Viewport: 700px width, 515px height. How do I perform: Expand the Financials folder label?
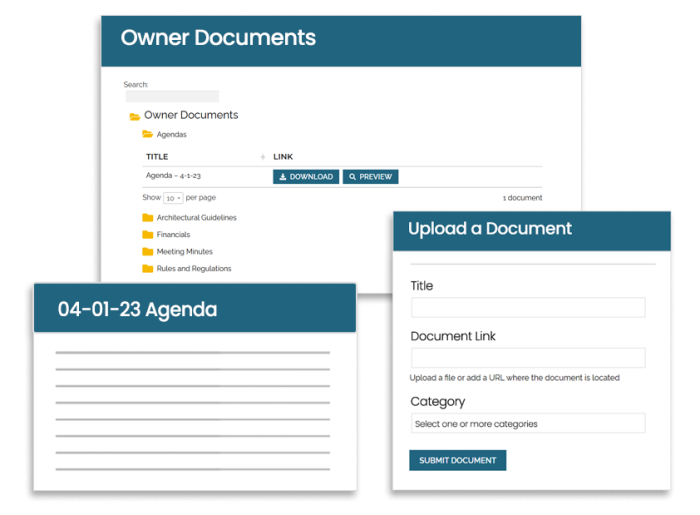point(173,234)
